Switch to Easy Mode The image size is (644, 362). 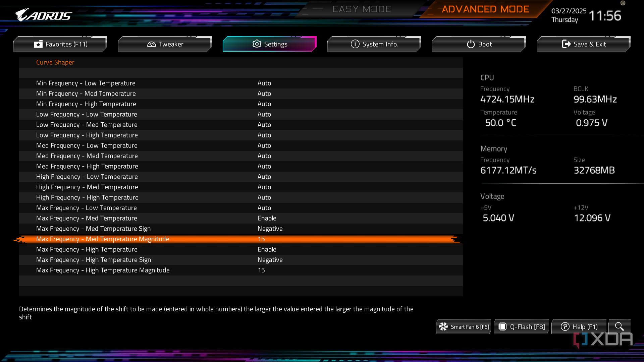[x=362, y=9]
